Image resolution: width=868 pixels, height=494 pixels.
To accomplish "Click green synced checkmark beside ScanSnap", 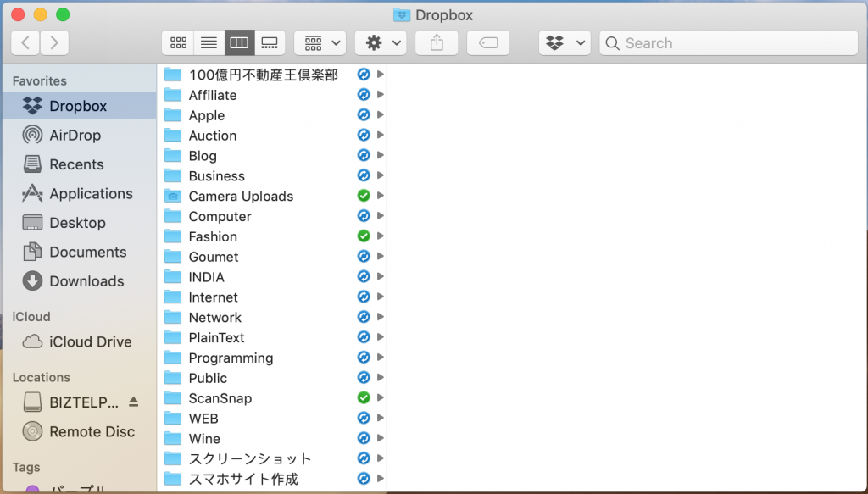I will (x=363, y=397).
